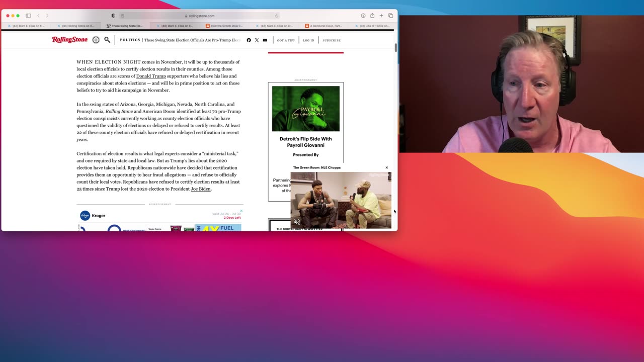Click the article title in the sticky header

click(x=192, y=40)
